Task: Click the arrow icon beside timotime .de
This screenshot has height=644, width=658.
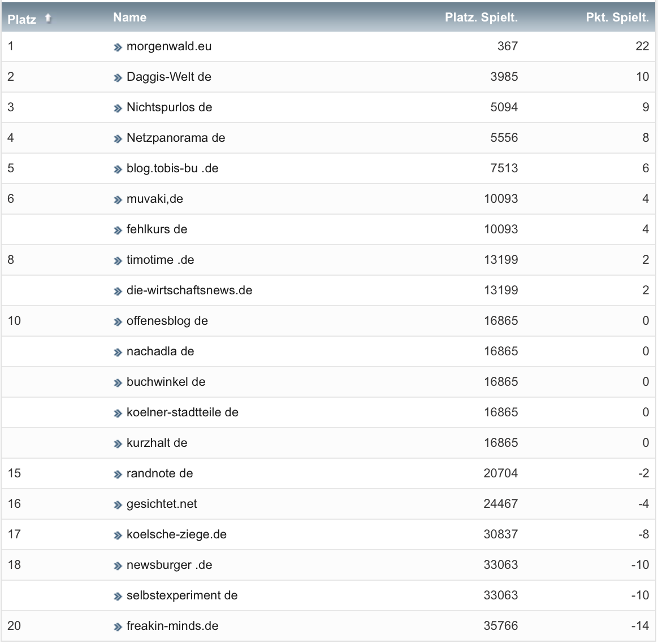Action: pos(118,261)
